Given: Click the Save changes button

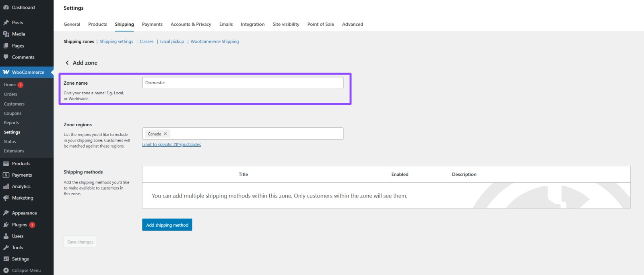Looking at the screenshot, I should pyautogui.click(x=80, y=242).
